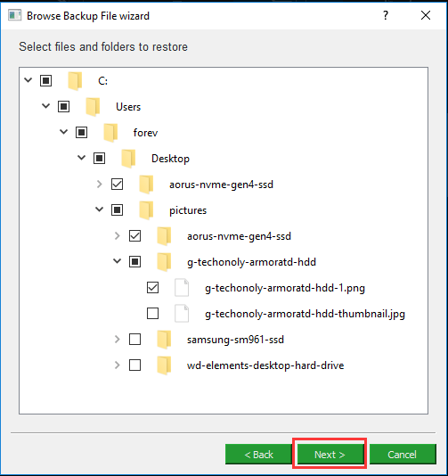
Task: Collapse the Users folder node
Action: tap(45, 106)
